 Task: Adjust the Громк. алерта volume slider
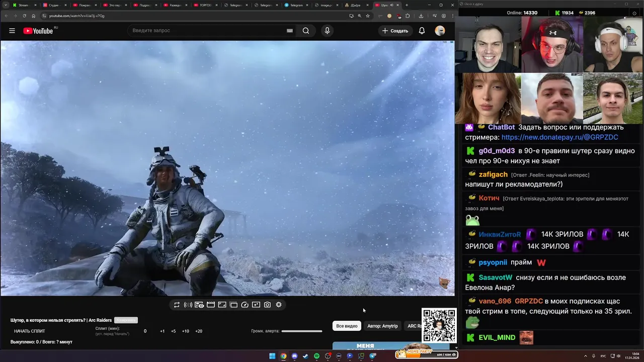pyautogui.click(x=302, y=331)
